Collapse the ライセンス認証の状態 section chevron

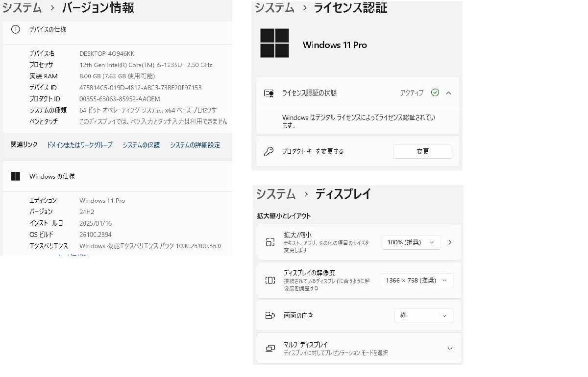click(x=448, y=93)
